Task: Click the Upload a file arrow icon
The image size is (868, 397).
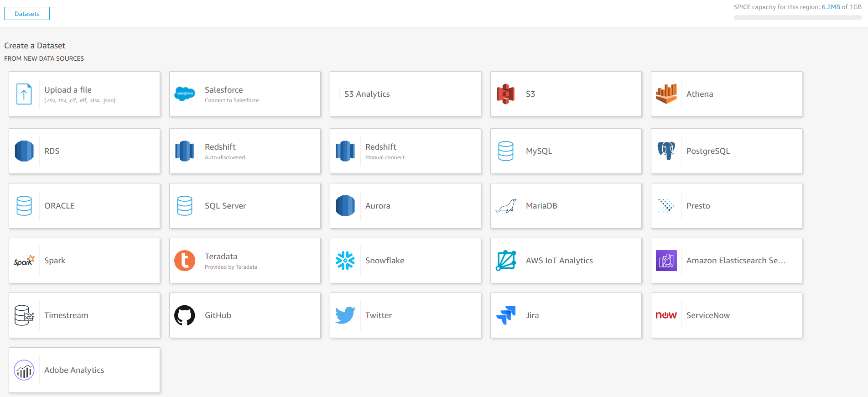Action: [24, 94]
